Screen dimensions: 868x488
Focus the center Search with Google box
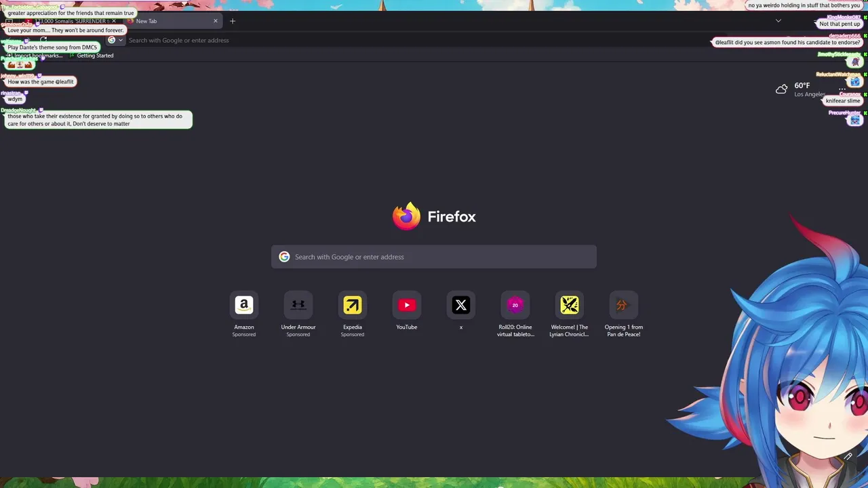[434, 257]
